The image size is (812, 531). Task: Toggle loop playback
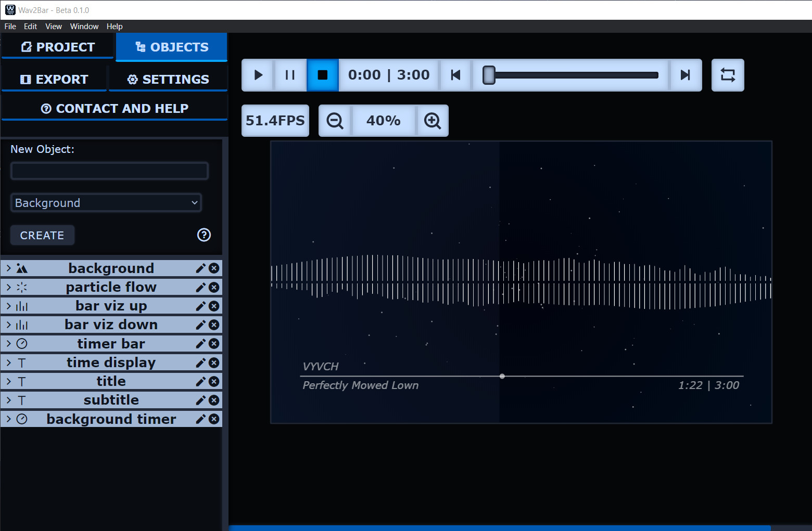point(728,75)
